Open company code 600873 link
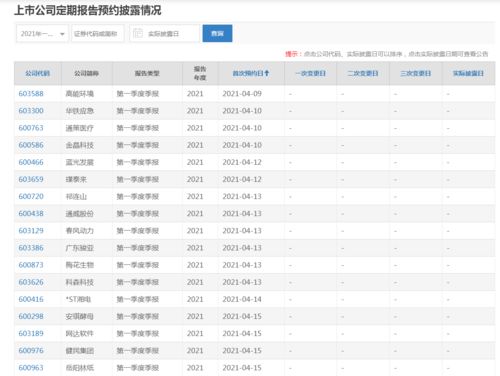The width and height of the screenshot is (500, 376). point(31,265)
